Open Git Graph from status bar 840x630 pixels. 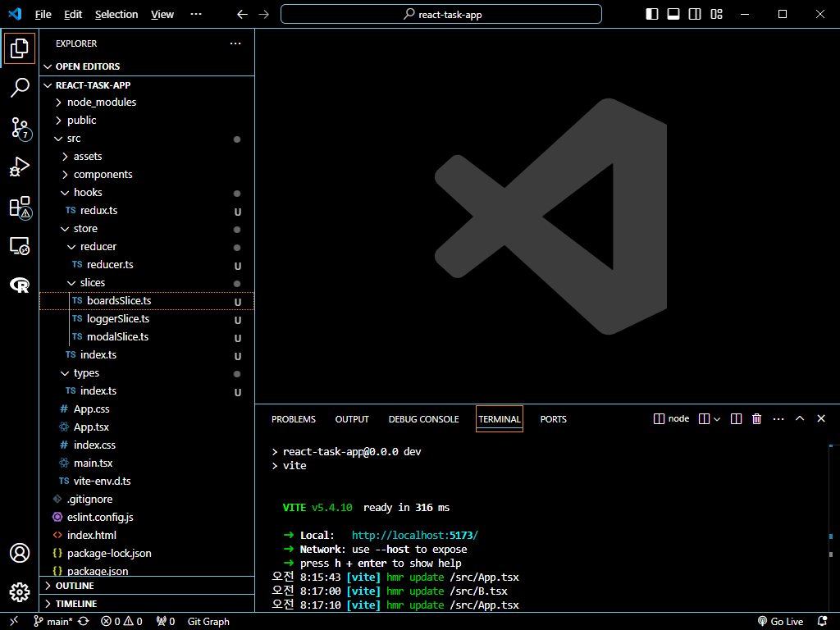coord(208,622)
